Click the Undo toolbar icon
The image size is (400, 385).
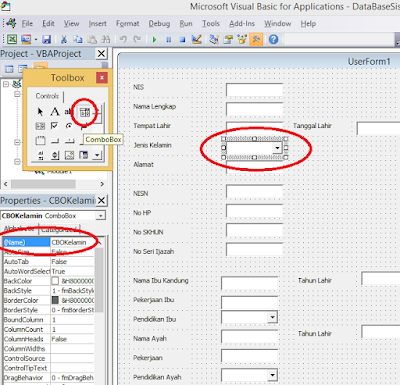[123, 39]
